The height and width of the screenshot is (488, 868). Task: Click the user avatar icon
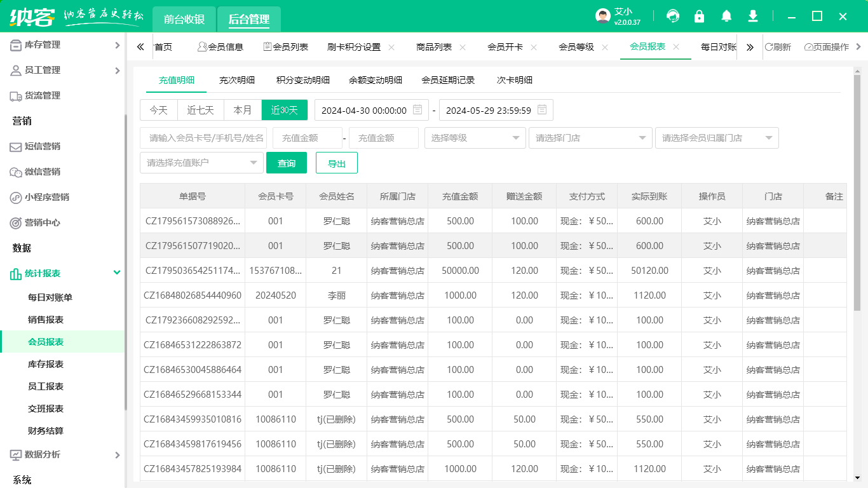603,17
